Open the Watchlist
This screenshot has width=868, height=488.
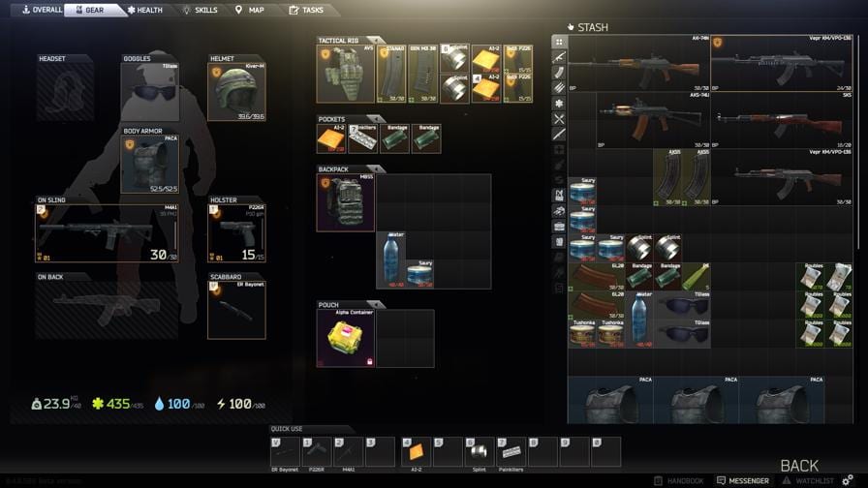(x=808, y=481)
